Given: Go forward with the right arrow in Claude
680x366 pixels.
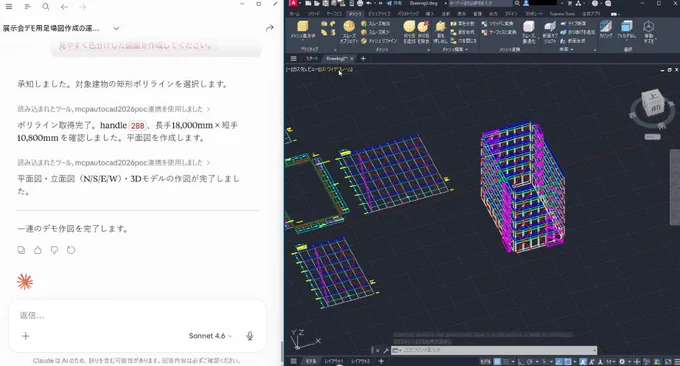Looking at the screenshot, I should (82, 7).
